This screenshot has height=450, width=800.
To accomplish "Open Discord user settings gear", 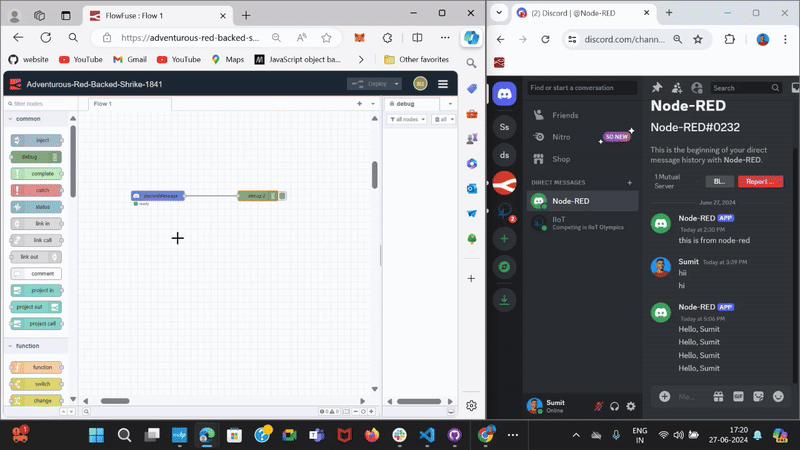I will pyautogui.click(x=630, y=406).
